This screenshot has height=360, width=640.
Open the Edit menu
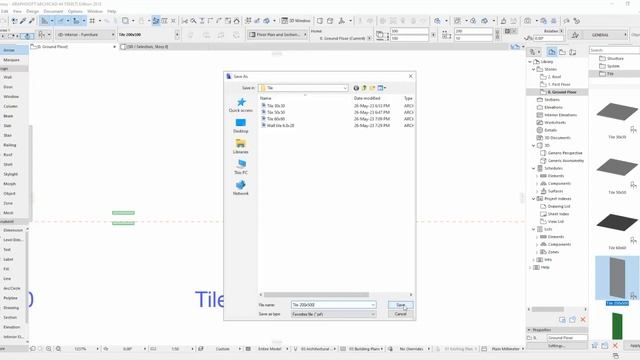pos(4,11)
